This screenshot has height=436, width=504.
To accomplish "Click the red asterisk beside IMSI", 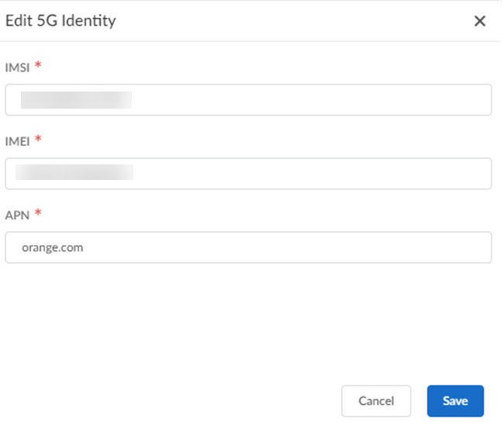I will click(x=38, y=65).
